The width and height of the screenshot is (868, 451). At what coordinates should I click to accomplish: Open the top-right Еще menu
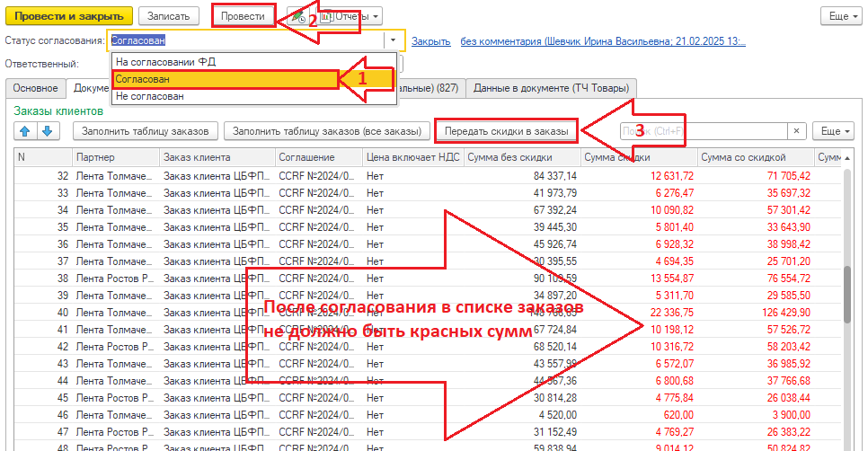[841, 16]
